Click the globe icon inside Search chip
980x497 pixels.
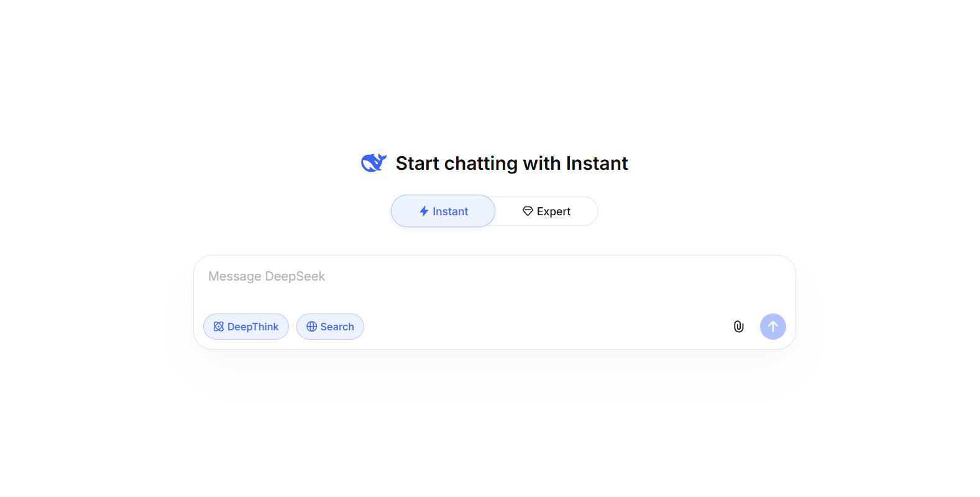(x=312, y=327)
